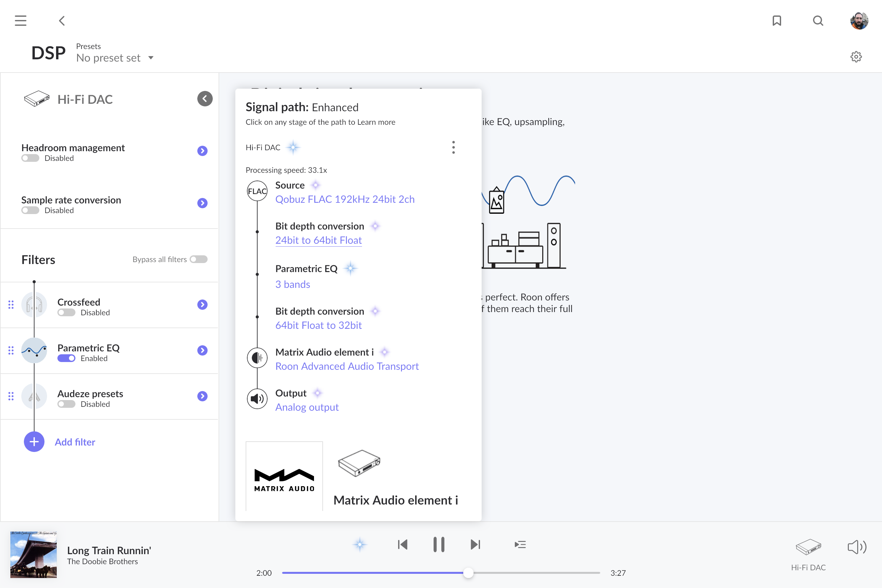Screen dimensions: 882x588
Task: Open the search icon
Action: (x=818, y=21)
